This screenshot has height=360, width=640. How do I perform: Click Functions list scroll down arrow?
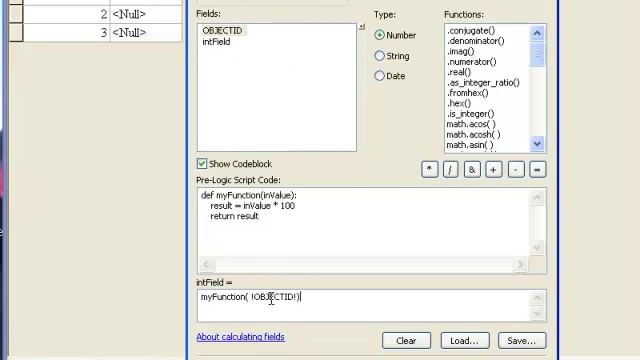(537, 144)
